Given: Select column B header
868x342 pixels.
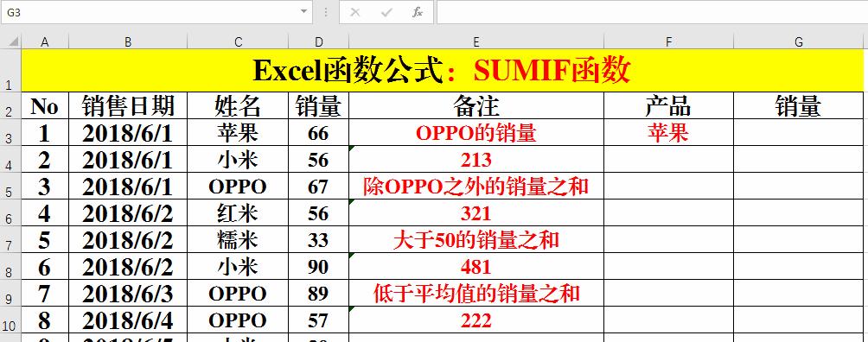Looking at the screenshot, I should (128, 41).
